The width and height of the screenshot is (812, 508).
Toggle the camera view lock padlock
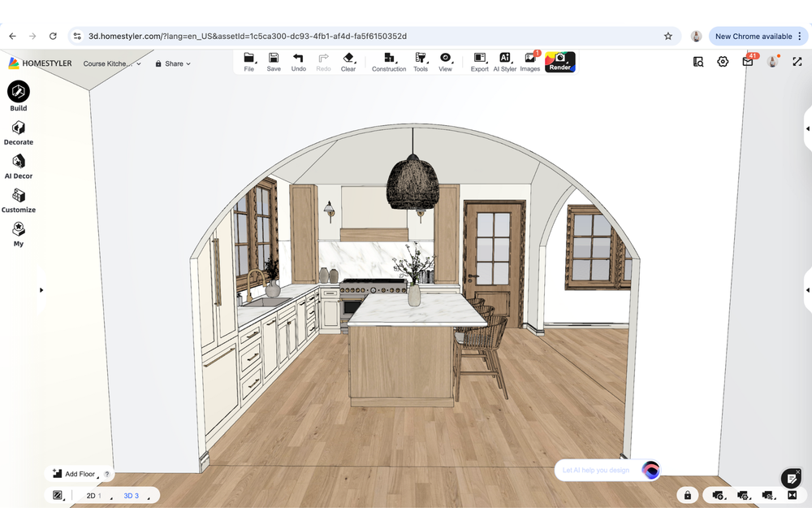687,494
